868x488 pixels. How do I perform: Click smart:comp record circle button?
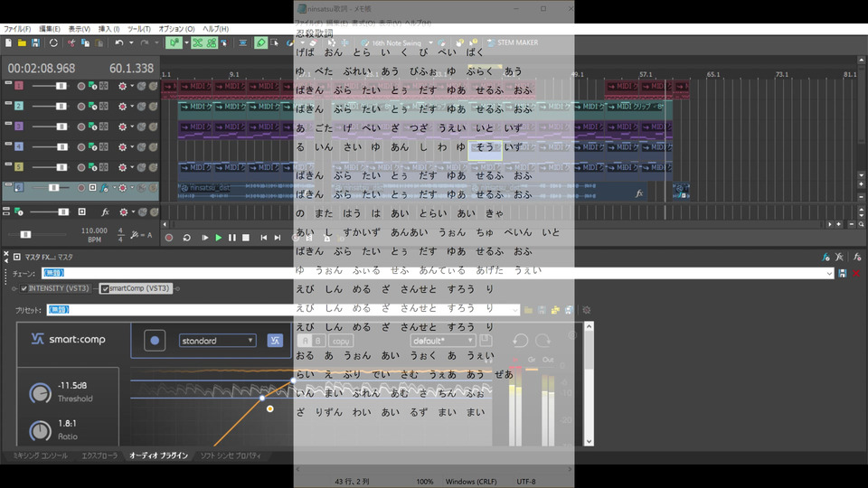155,341
